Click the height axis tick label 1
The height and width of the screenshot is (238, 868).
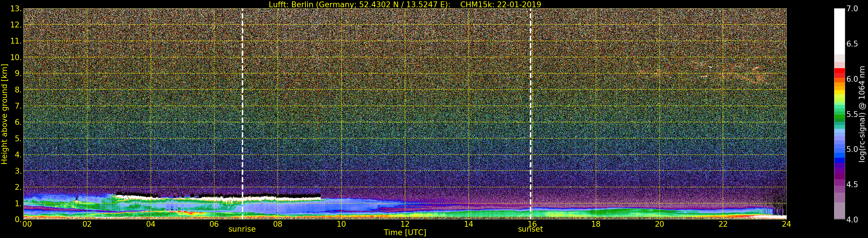click(18, 203)
